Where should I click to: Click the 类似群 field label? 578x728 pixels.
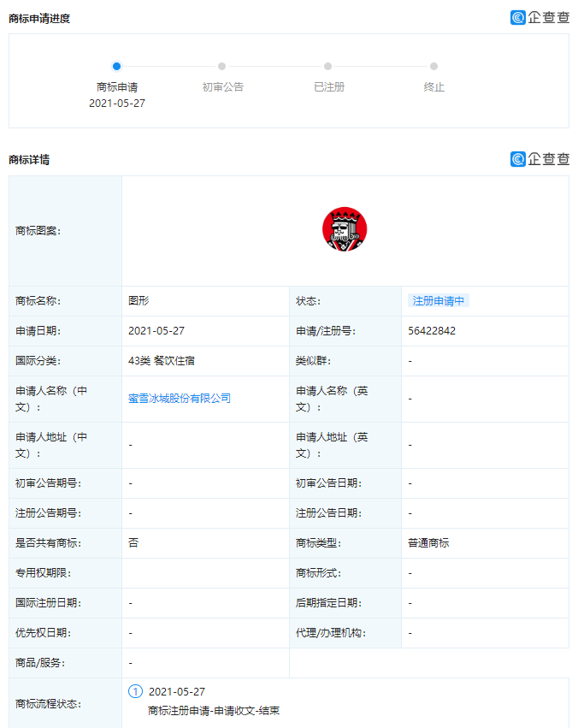click(x=313, y=361)
